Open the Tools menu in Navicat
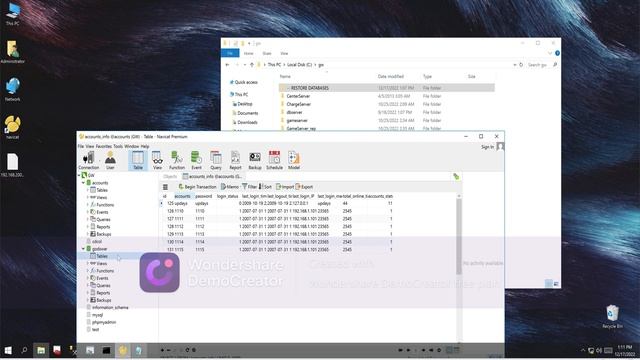640x360 pixels. click(118, 146)
